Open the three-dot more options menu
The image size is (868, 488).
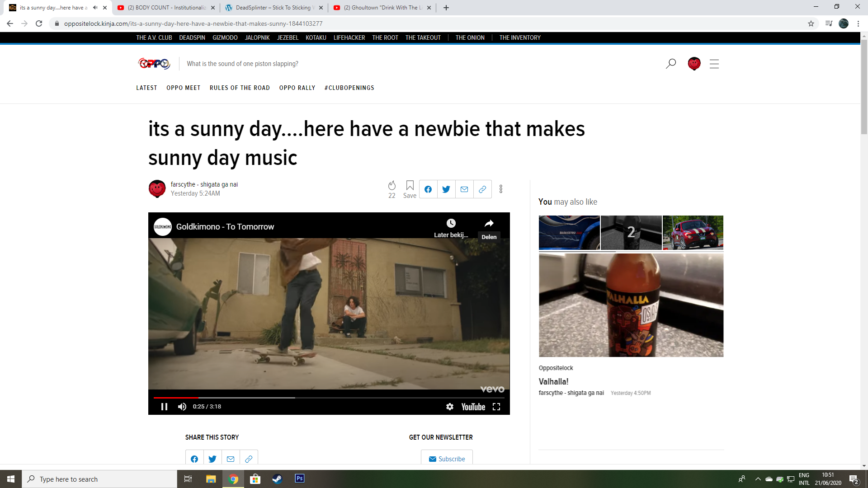point(501,189)
